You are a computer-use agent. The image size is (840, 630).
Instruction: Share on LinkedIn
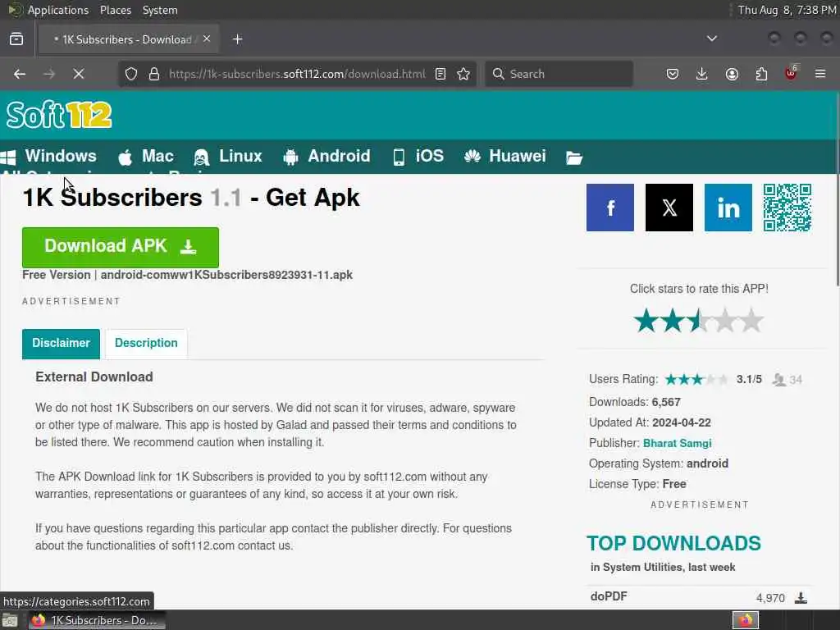coord(728,208)
